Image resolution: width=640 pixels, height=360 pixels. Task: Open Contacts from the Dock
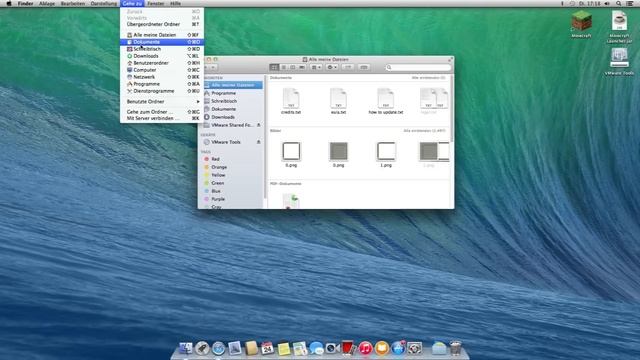pos(251,348)
